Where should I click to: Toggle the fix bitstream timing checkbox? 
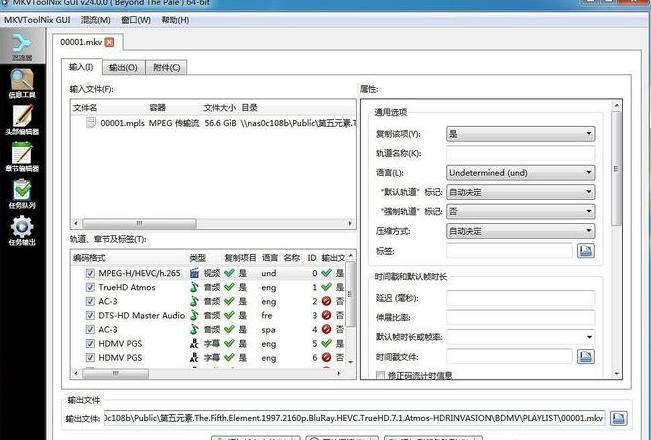pyautogui.click(x=380, y=376)
